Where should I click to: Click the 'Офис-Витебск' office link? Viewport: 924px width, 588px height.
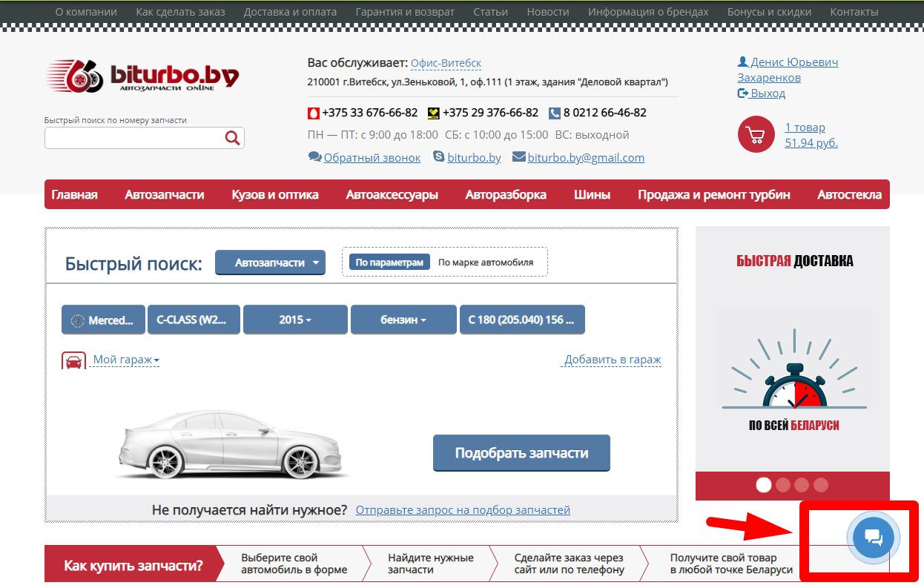click(446, 63)
